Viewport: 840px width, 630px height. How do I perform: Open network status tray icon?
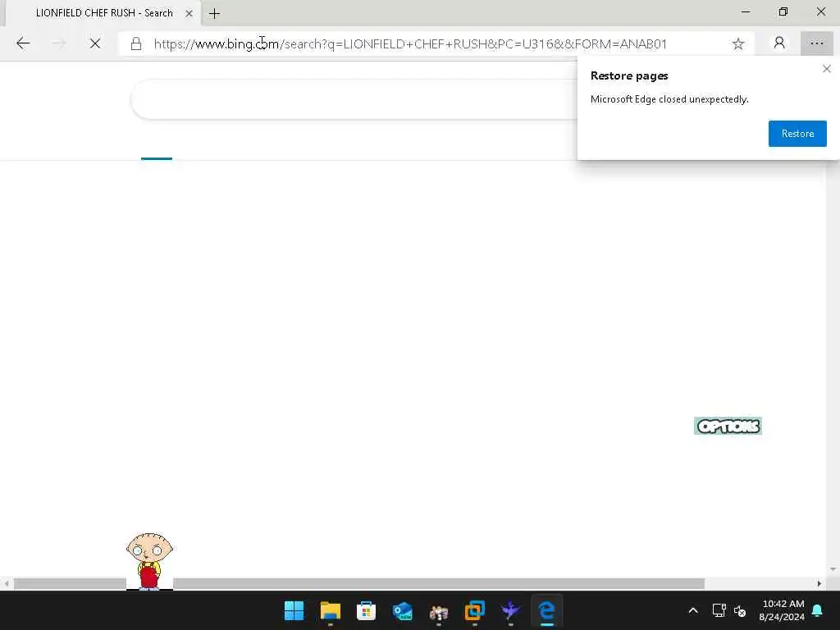[719, 610]
